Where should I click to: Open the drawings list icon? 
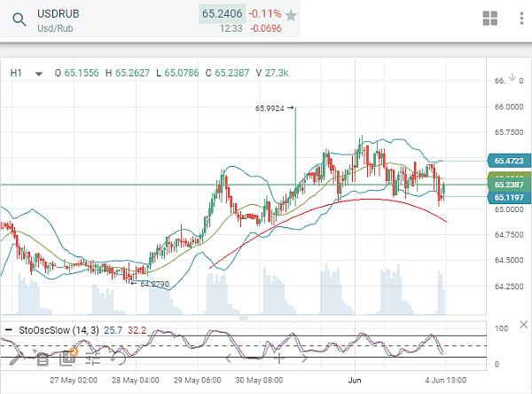tap(43, 359)
